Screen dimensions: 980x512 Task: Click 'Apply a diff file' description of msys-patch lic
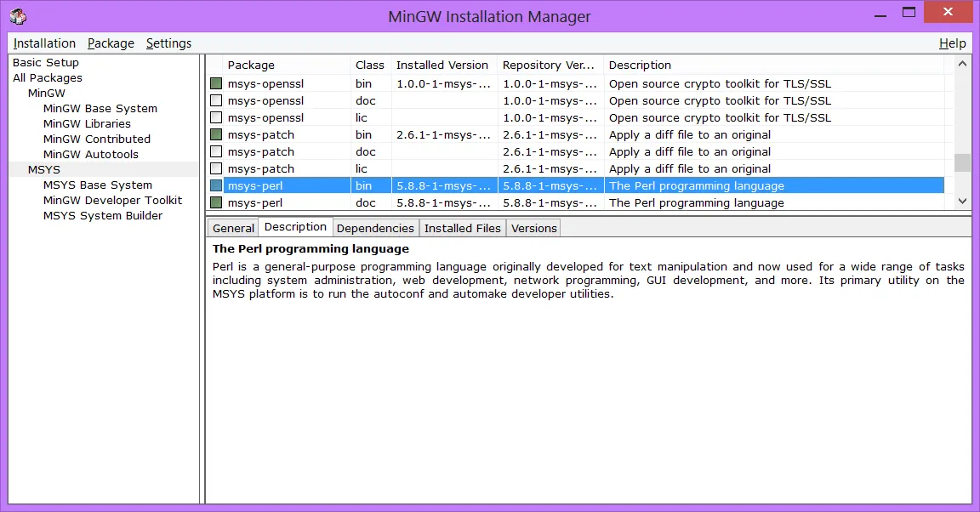690,168
